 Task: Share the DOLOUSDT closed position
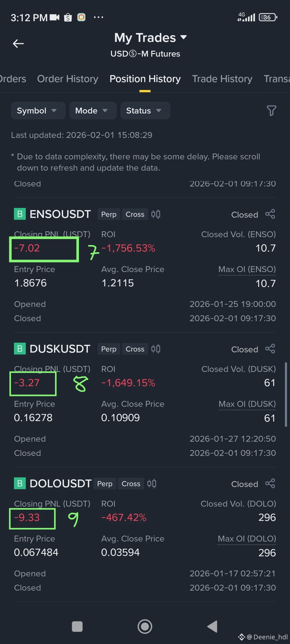tap(270, 484)
